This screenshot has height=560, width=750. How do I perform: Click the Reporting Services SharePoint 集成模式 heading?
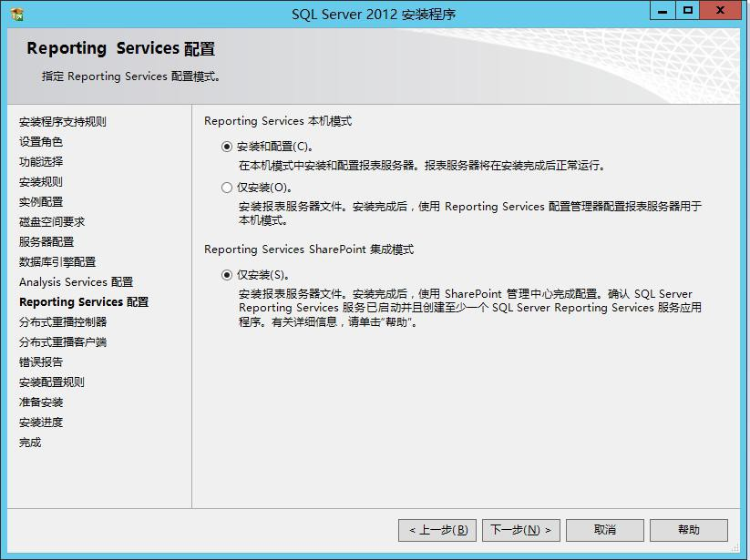[309, 249]
